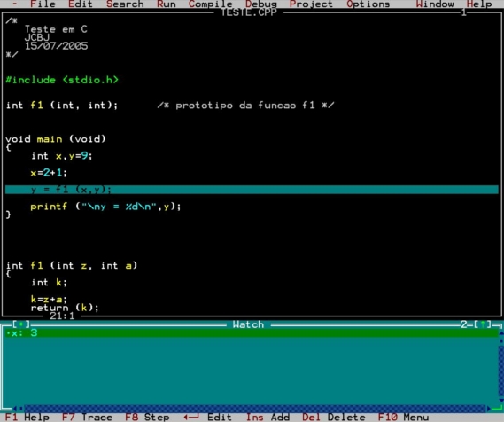Open the Debug menu
504x422 pixels.
pos(261,4)
